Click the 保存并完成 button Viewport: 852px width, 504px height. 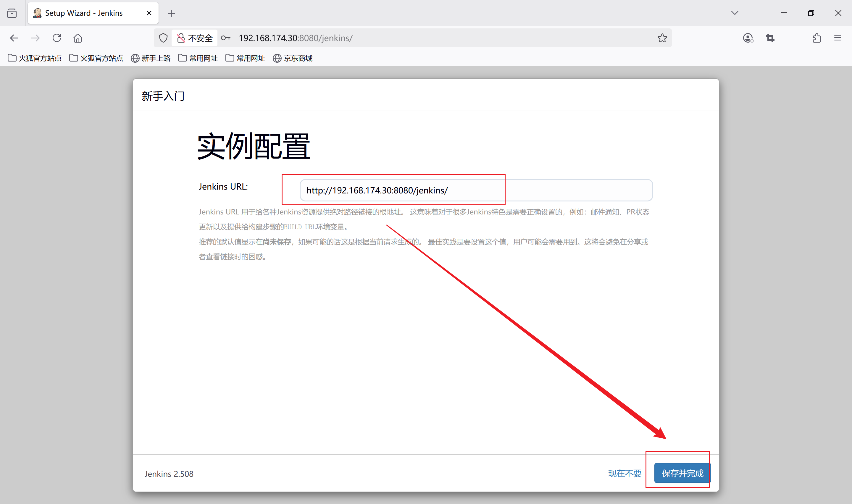(682, 473)
